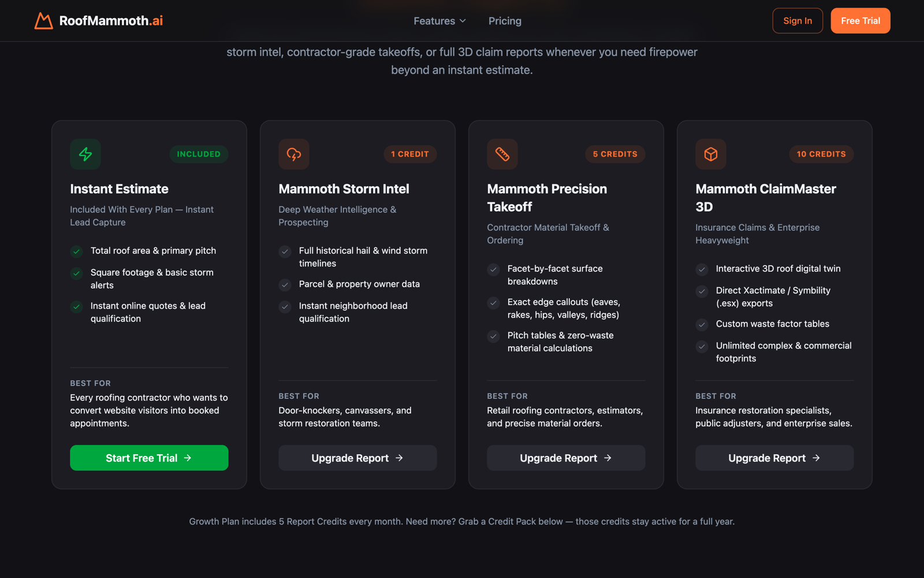Click the Growth Plan credits note

[462, 521]
